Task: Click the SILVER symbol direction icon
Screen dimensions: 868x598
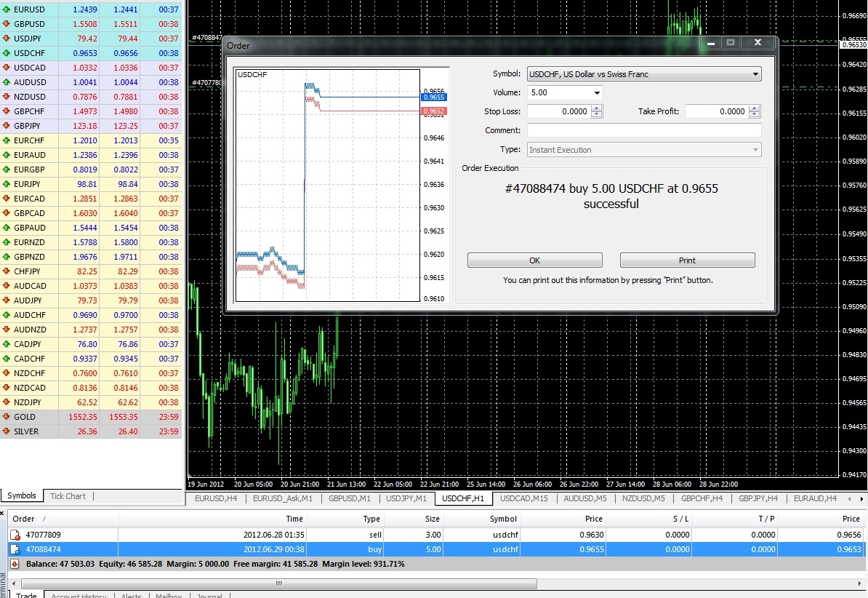Action: point(7,431)
